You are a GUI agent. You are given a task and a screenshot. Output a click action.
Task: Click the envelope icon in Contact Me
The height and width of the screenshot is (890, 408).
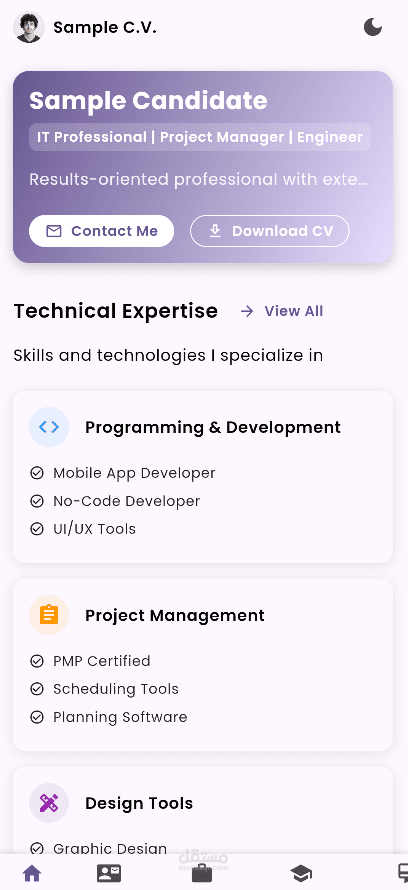tap(54, 231)
